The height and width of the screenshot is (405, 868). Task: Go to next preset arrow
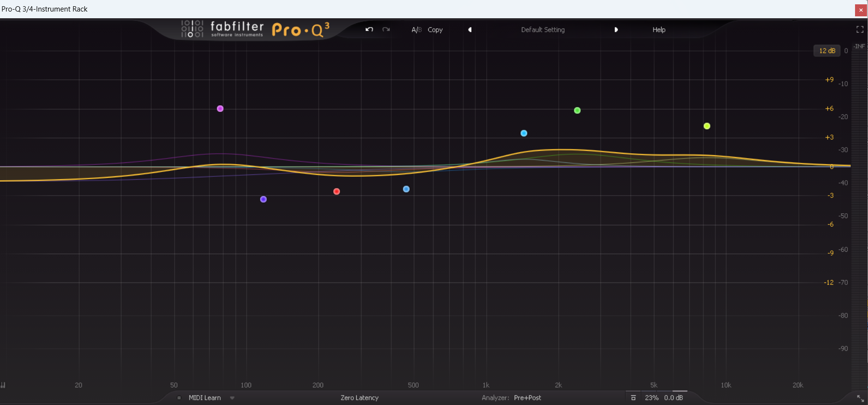click(616, 30)
